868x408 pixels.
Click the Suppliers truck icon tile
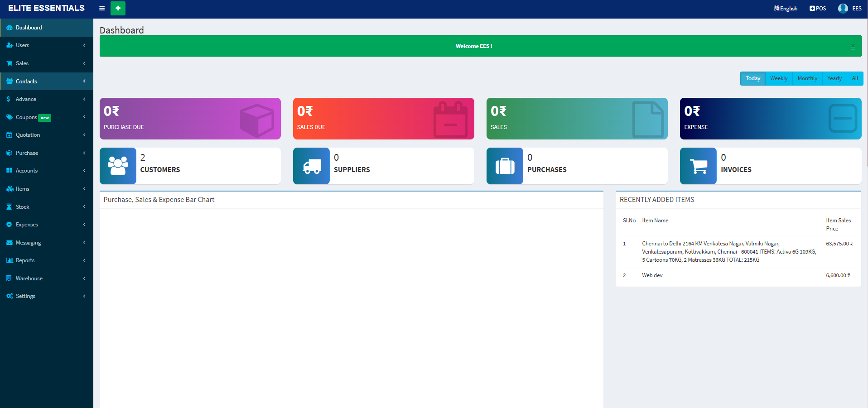[x=311, y=166]
